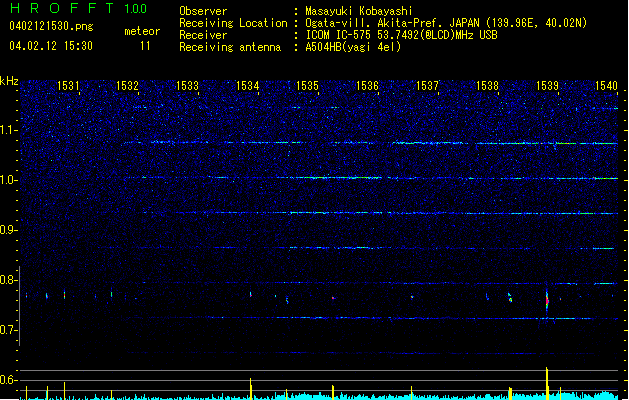629x400 pixels.
Task: Click the 1.1 kHz frequency label
Action: pyautogui.click(x=9, y=130)
